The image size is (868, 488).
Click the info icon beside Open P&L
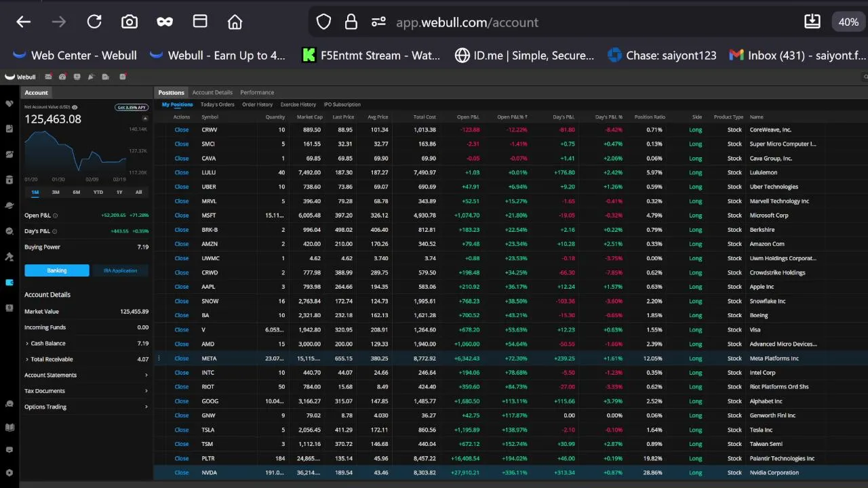[x=56, y=216]
